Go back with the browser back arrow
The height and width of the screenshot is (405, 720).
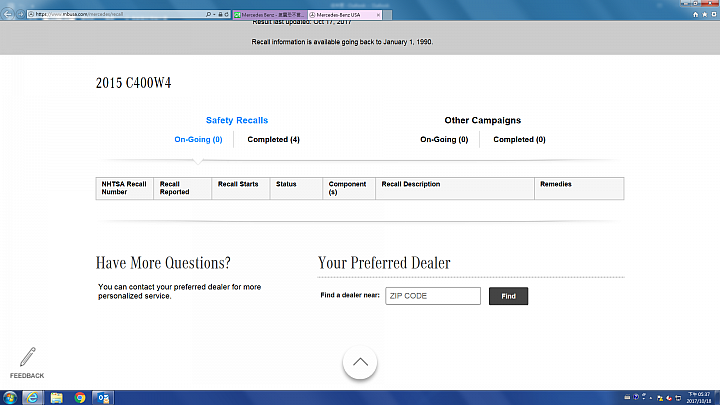click(8, 14)
